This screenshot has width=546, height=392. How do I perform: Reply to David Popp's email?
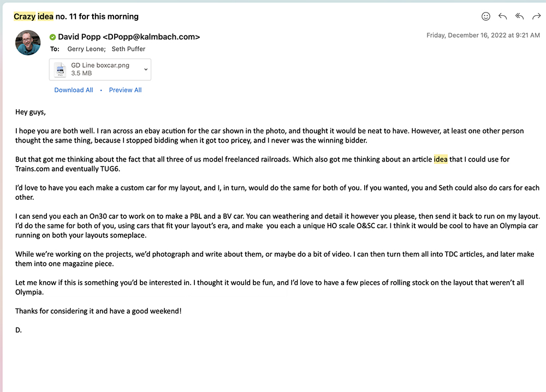pyautogui.click(x=503, y=16)
